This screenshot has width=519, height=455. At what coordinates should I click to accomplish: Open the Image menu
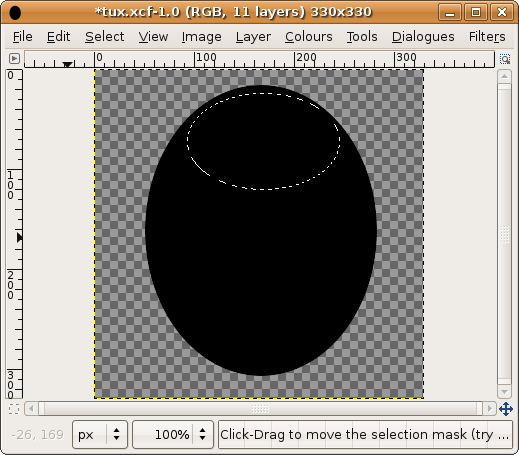tap(201, 37)
